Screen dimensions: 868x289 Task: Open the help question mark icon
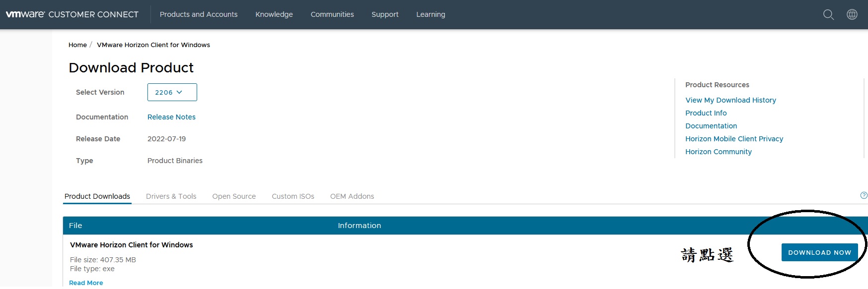864,195
